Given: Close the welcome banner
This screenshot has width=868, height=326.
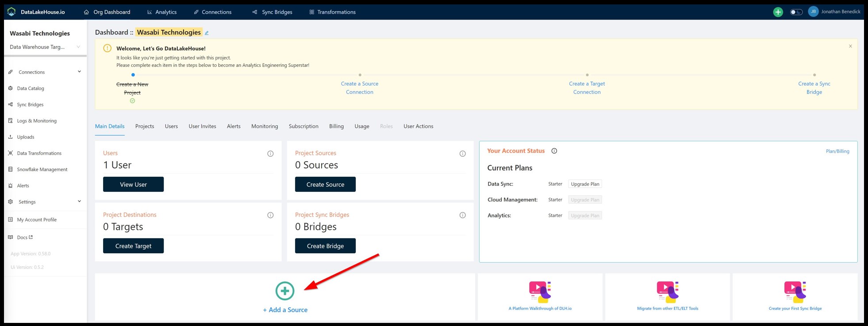Looking at the screenshot, I should 850,46.
